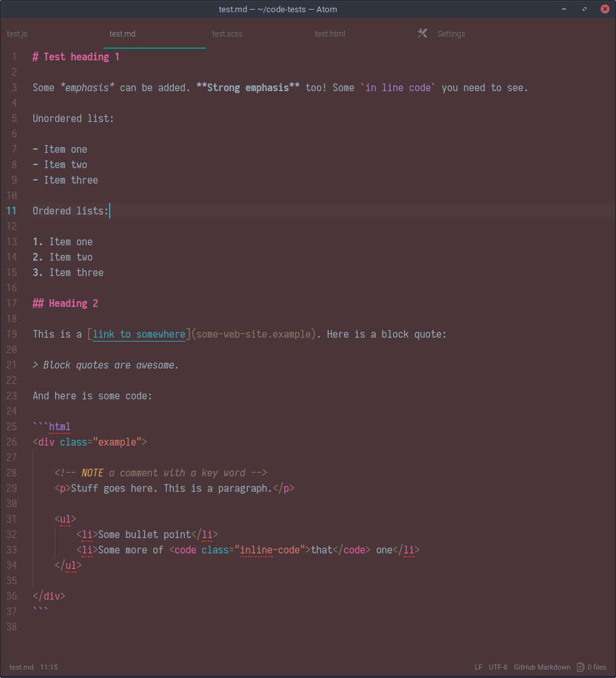Screen dimensions: 616x678
Task: Click the NOTE keyword in the comment
Action: (92, 473)
